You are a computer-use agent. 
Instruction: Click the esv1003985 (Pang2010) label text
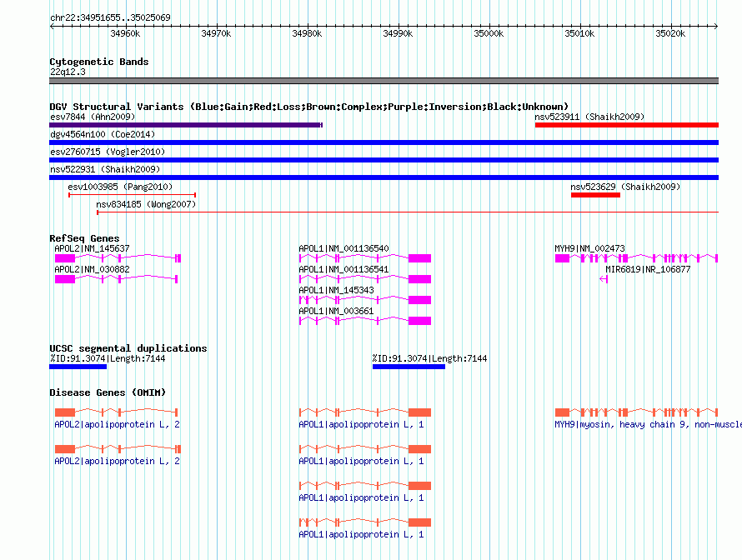[120, 187]
